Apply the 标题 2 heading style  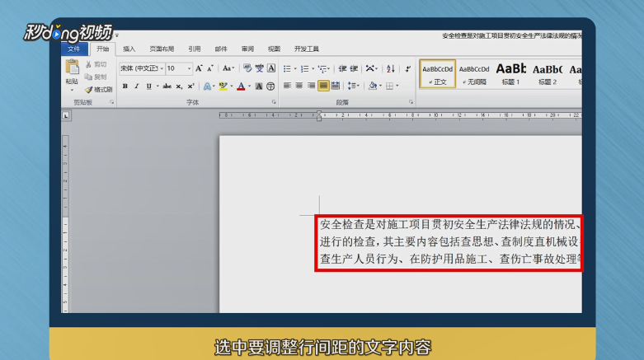tap(548, 74)
